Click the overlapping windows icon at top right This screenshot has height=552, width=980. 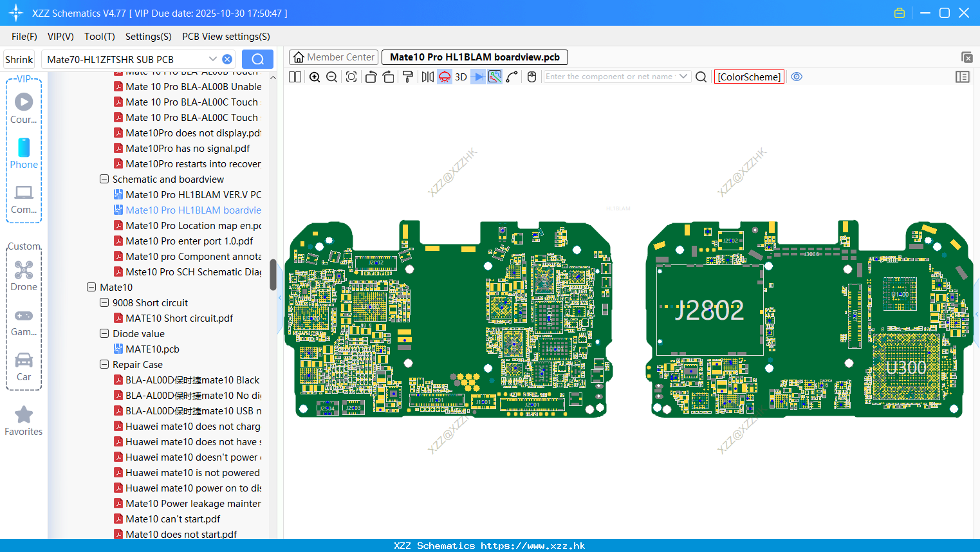pos(966,57)
